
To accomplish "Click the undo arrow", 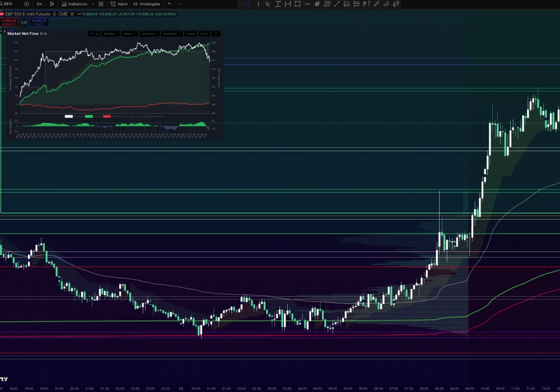I will [170, 4].
